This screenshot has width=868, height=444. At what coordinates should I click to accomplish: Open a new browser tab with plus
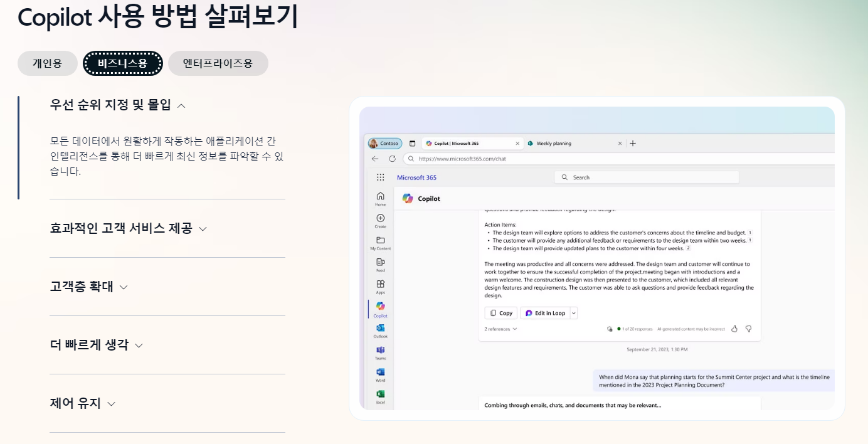(x=633, y=143)
